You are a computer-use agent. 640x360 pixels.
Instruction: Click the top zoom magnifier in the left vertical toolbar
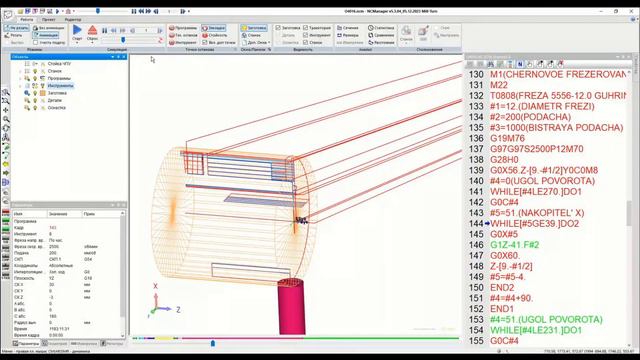(6, 93)
